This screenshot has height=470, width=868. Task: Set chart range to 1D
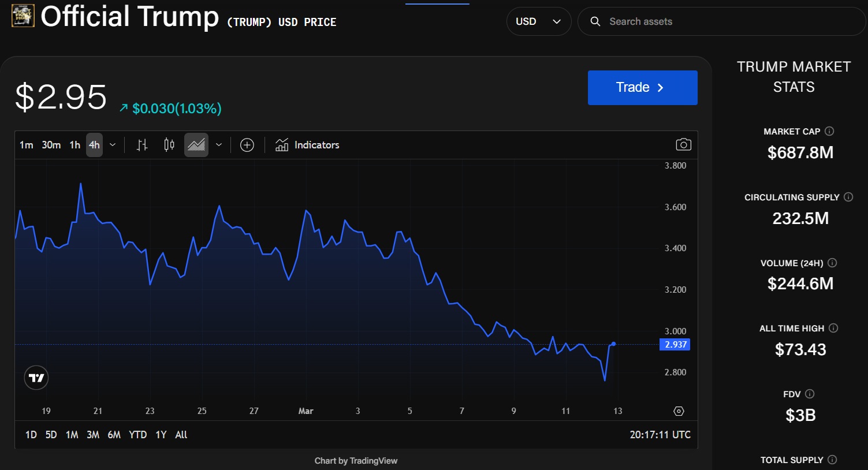pos(31,435)
